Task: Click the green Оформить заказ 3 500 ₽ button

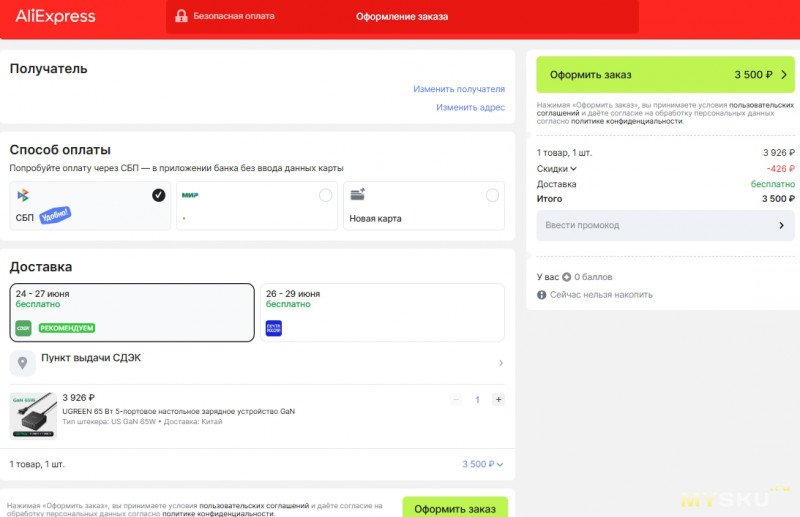Action: (x=665, y=75)
